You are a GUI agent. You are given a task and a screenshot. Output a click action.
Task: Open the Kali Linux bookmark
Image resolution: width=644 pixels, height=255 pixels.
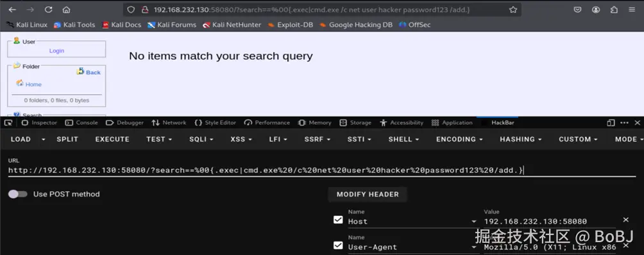[x=27, y=24]
